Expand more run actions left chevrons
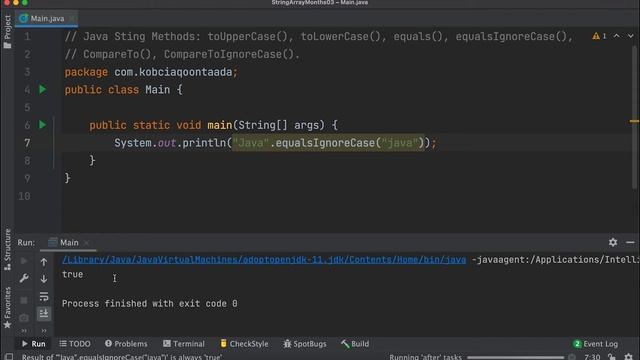This screenshot has width=640, height=360. click(24, 331)
